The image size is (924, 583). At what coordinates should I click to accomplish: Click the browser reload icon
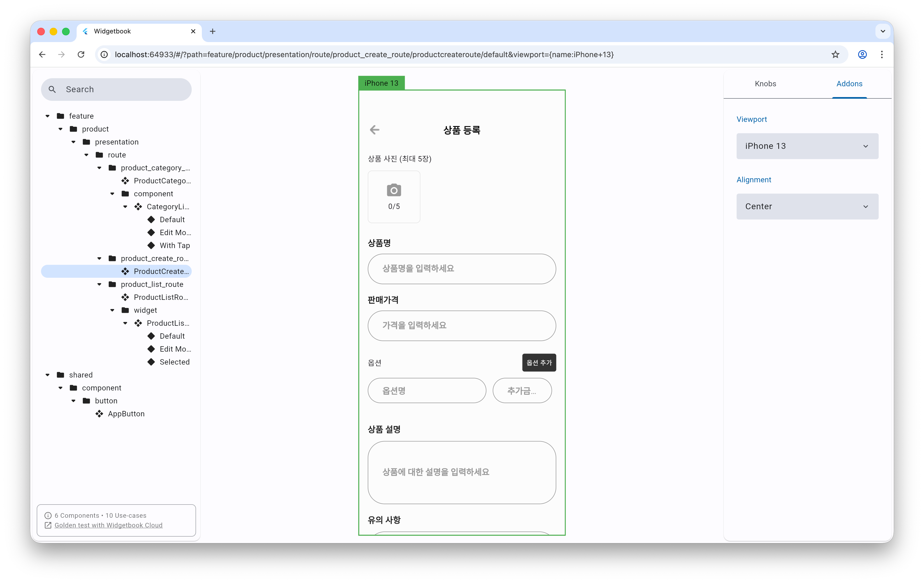coord(81,54)
